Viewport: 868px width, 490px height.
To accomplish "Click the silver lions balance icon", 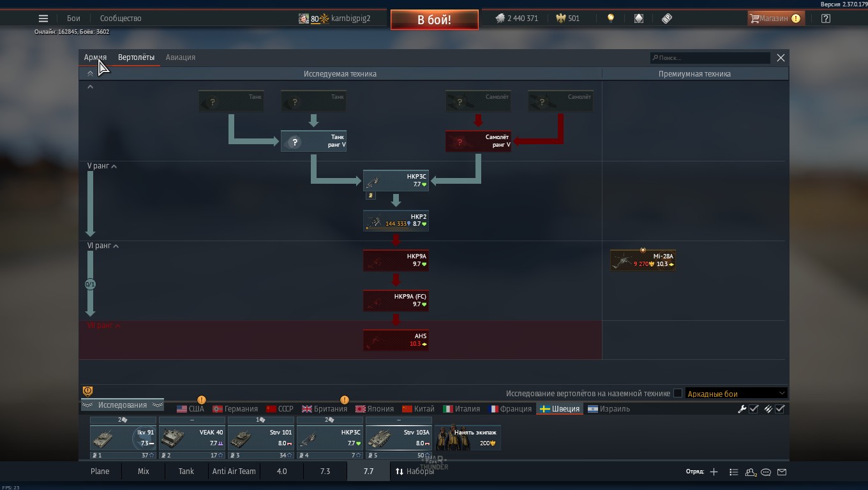I will click(500, 19).
